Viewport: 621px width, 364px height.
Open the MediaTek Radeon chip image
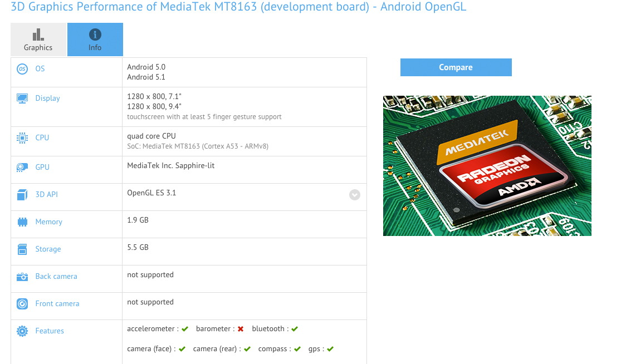487,166
